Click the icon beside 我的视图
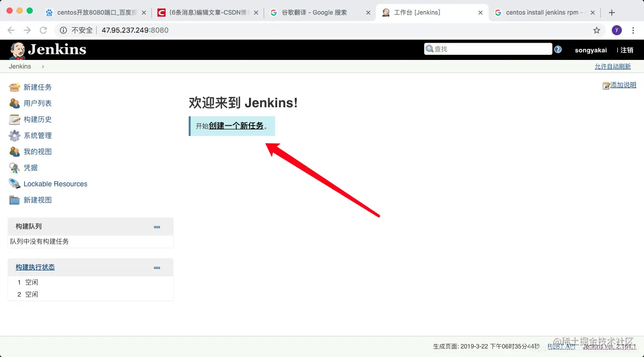 (15, 152)
